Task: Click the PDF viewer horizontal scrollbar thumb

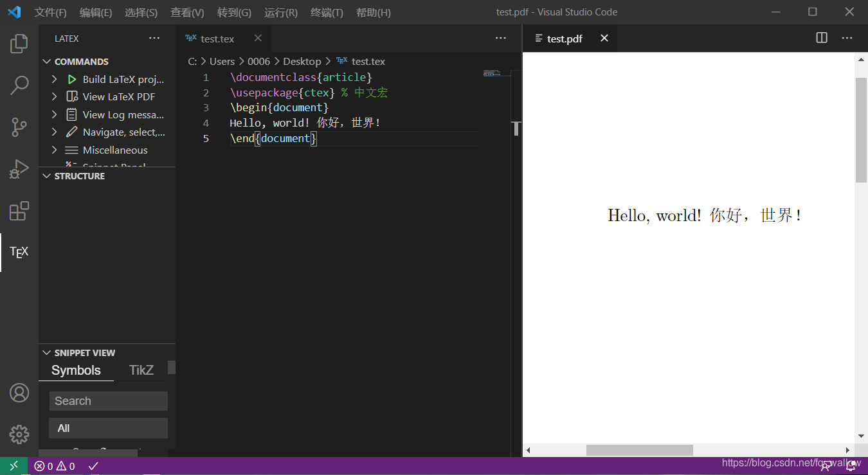Action: pos(639,451)
